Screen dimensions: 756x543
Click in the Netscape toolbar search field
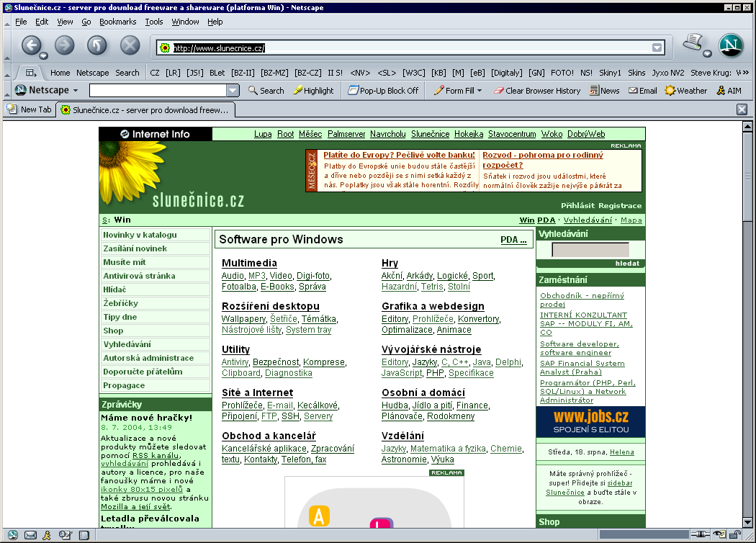click(x=158, y=90)
